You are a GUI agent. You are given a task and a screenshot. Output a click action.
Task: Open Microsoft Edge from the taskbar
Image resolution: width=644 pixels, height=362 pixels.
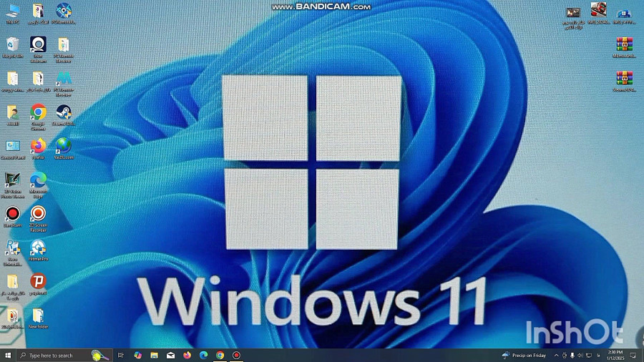pos(203,356)
